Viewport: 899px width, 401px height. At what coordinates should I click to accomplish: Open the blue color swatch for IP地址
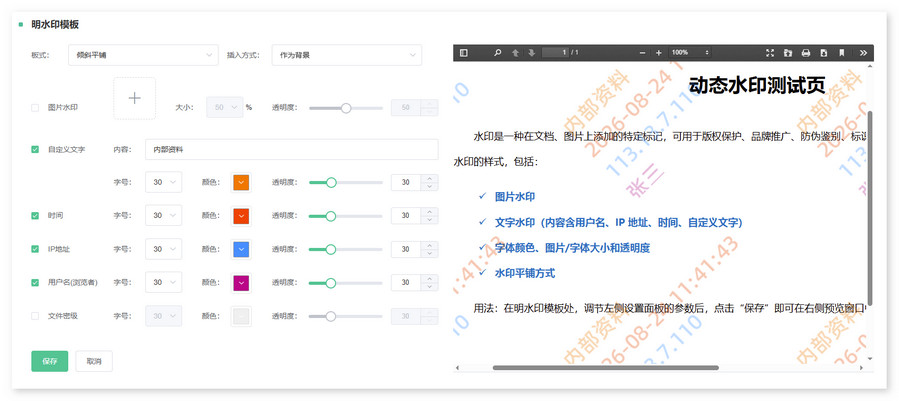[x=241, y=249]
